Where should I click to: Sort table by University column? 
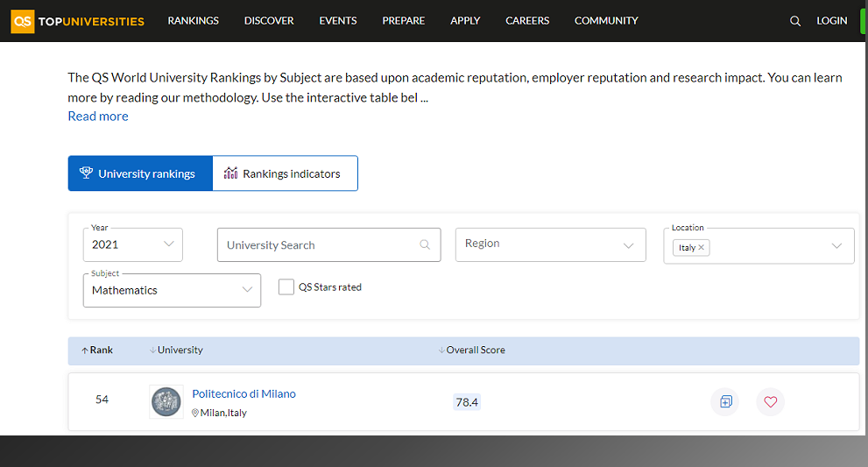pos(176,350)
